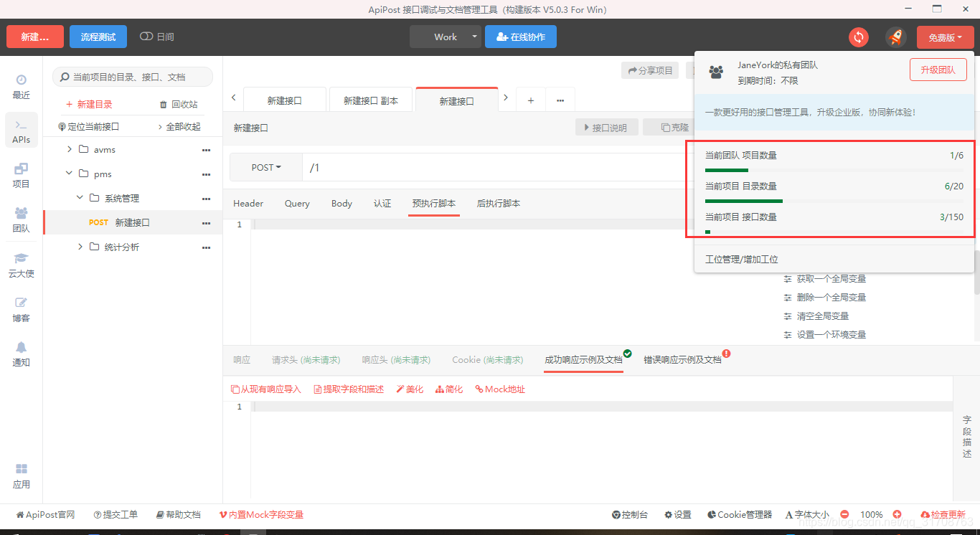This screenshot has height=535, width=980.
Task: Open the 团队 (team) sidebar icon
Action: (22, 220)
